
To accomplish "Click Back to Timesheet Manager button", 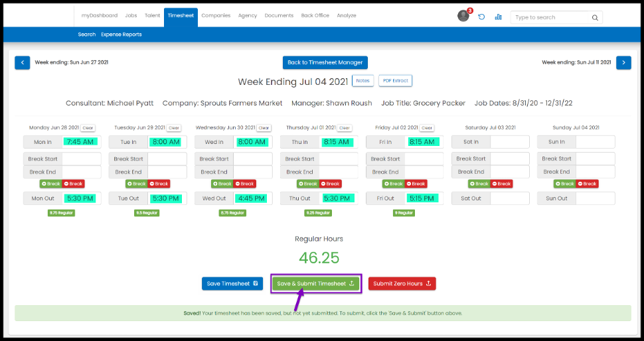I will coord(325,62).
